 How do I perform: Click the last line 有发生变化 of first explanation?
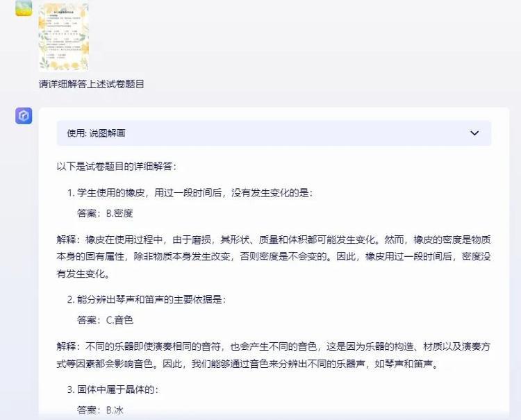(83, 274)
